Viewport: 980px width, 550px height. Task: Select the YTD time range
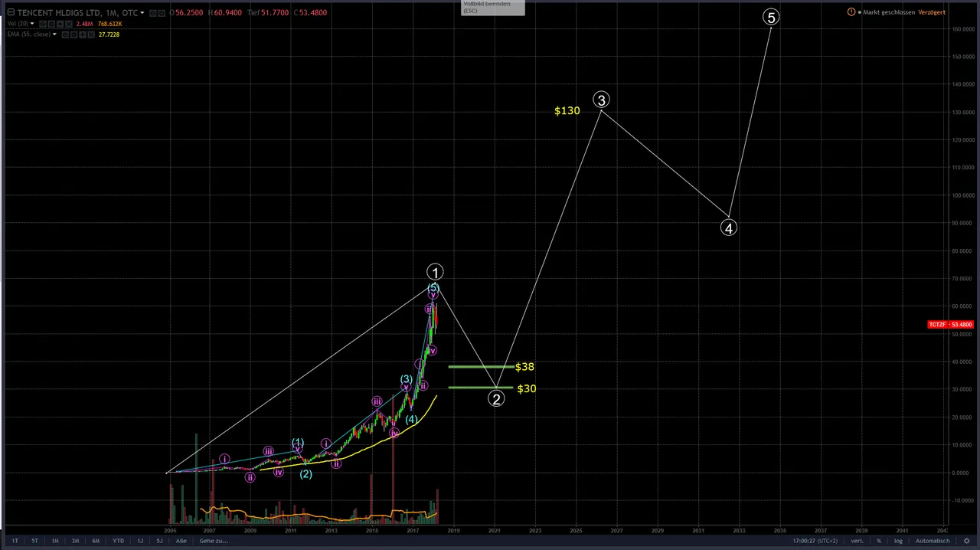coord(118,541)
